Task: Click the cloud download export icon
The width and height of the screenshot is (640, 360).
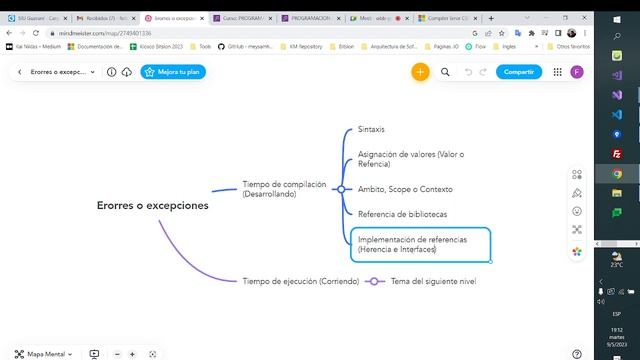Action: coord(127,72)
